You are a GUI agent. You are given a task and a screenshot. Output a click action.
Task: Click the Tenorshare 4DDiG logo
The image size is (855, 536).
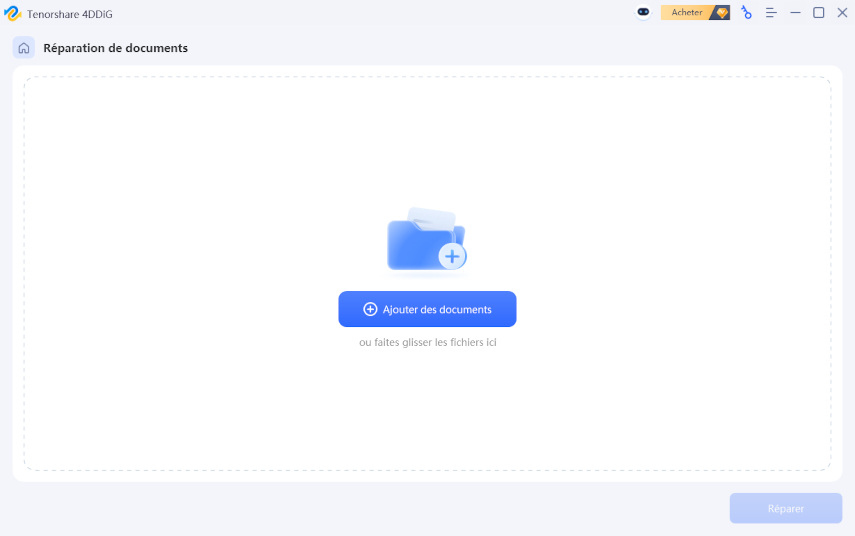click(x=12, y=13)
